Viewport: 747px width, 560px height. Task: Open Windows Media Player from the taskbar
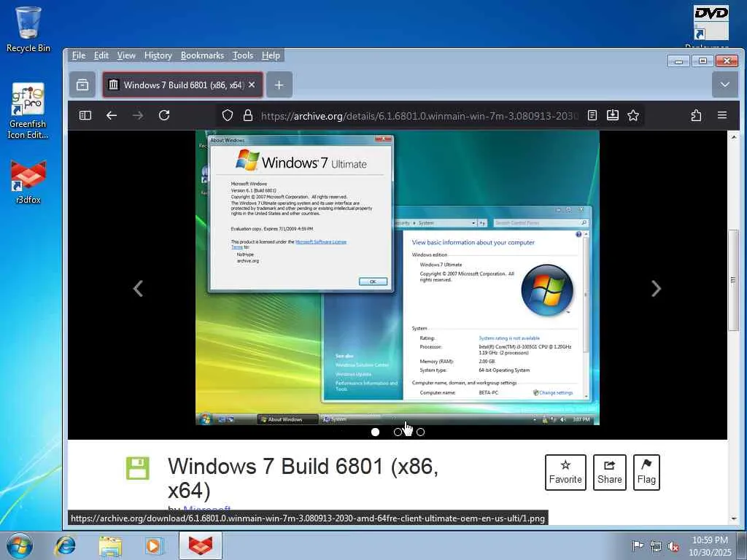pyautogui.click(x=154, y=545)
